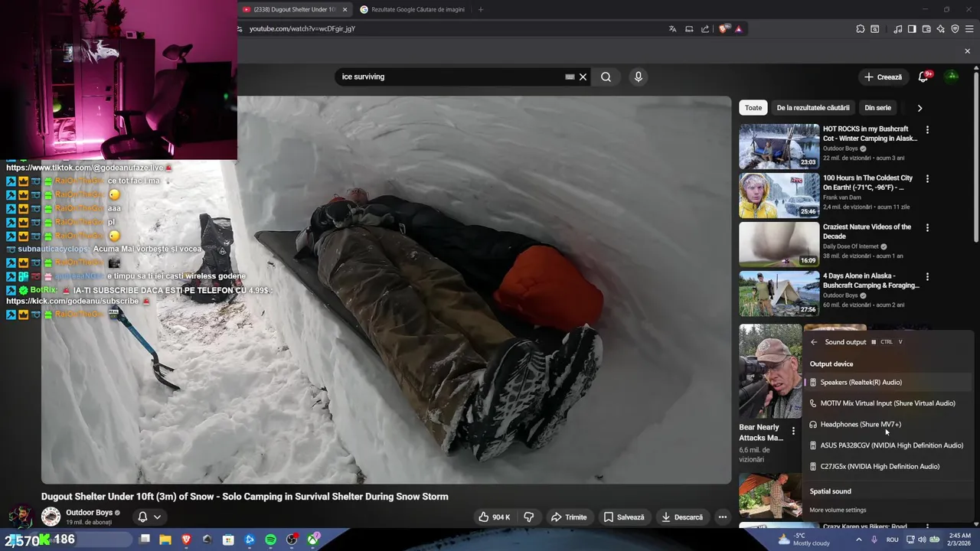Select MOTIV Mix Virtual Input output device
Viewport: 980px width, 551px height.
pyautogui.click(x=888, y=403)
